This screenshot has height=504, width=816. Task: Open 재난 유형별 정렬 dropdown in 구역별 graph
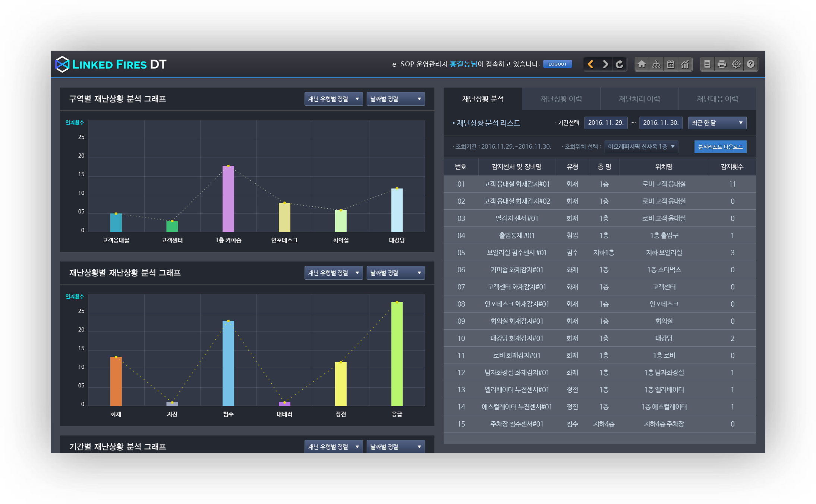(x=334, y=99)
